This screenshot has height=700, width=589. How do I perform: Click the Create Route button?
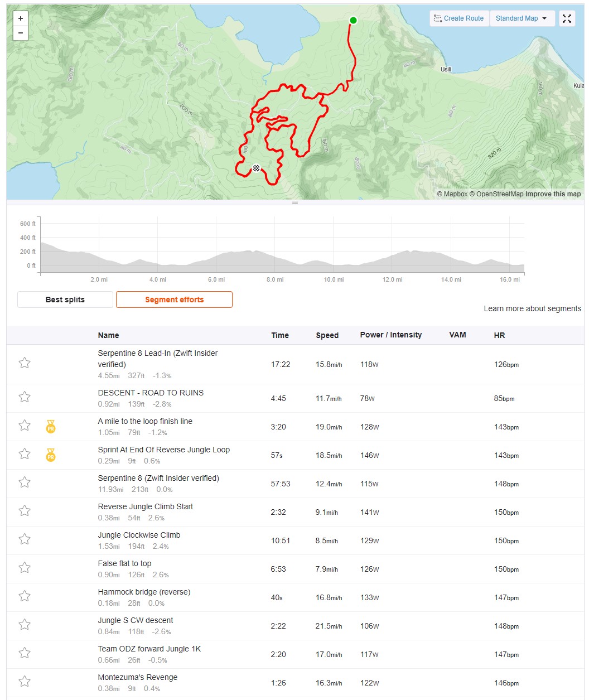(459, 18)
